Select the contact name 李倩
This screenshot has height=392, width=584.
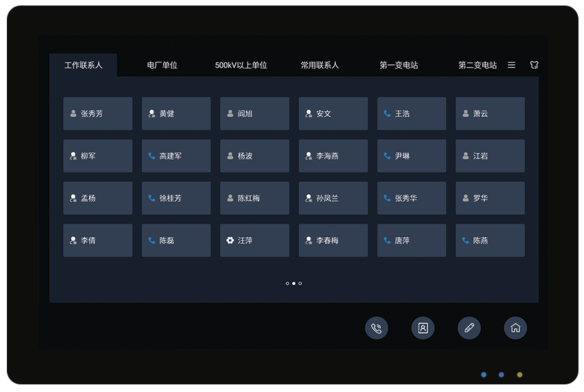(x=88, y=241)
